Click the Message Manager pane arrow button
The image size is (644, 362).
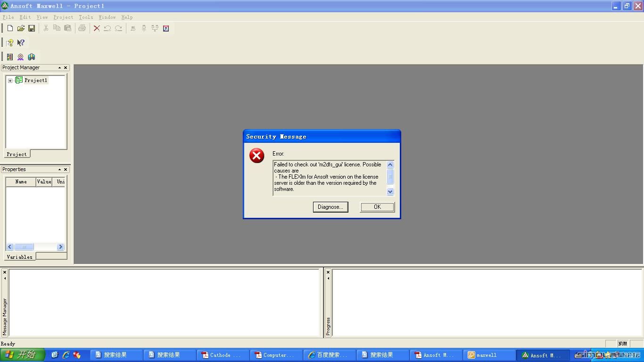pyautogui.click(x=5, y=279)
